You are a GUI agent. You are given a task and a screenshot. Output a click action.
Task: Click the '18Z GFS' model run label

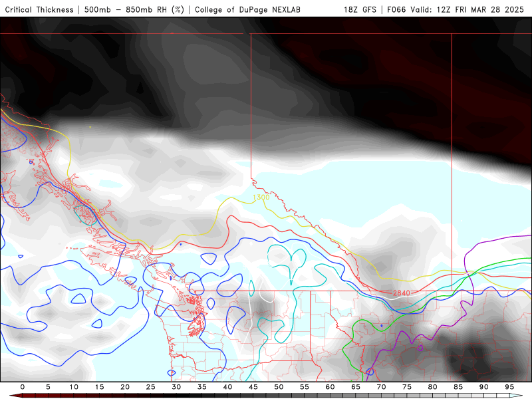coord(360,10)
